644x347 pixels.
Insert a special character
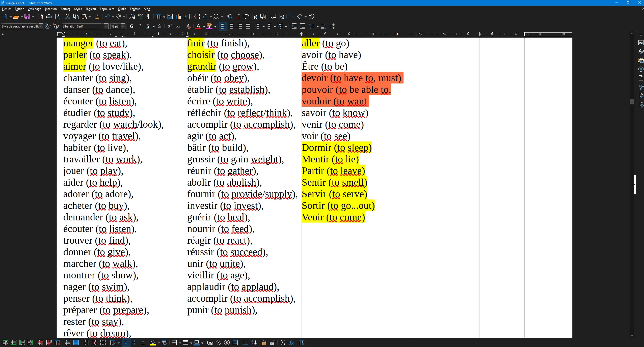(x=216, y=16)
